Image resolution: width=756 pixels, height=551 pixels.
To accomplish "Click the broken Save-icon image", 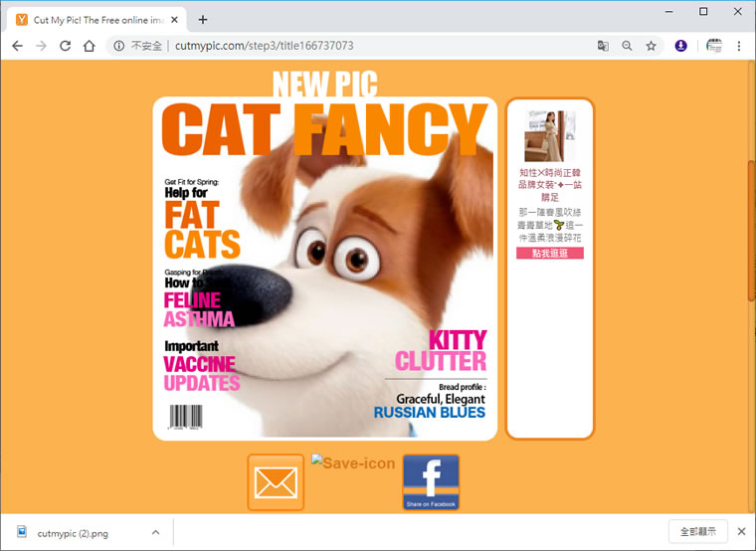I will click(x=353, y=462).
